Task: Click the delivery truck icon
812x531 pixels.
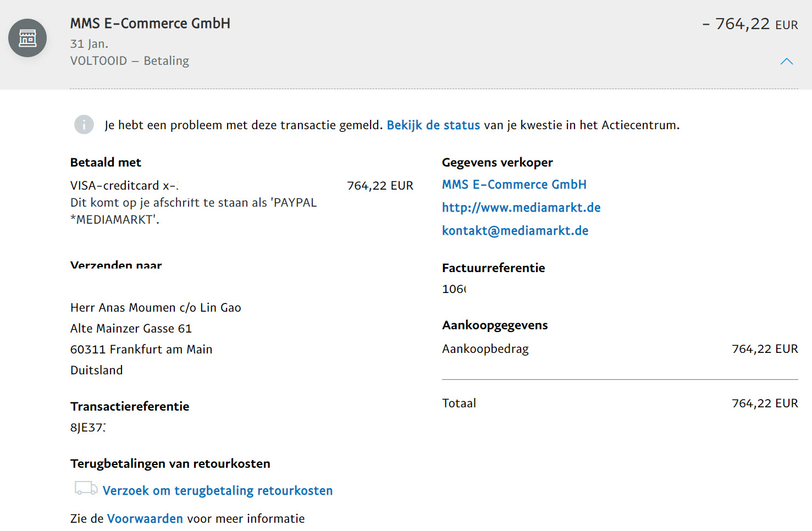Action: click(86, 488)
